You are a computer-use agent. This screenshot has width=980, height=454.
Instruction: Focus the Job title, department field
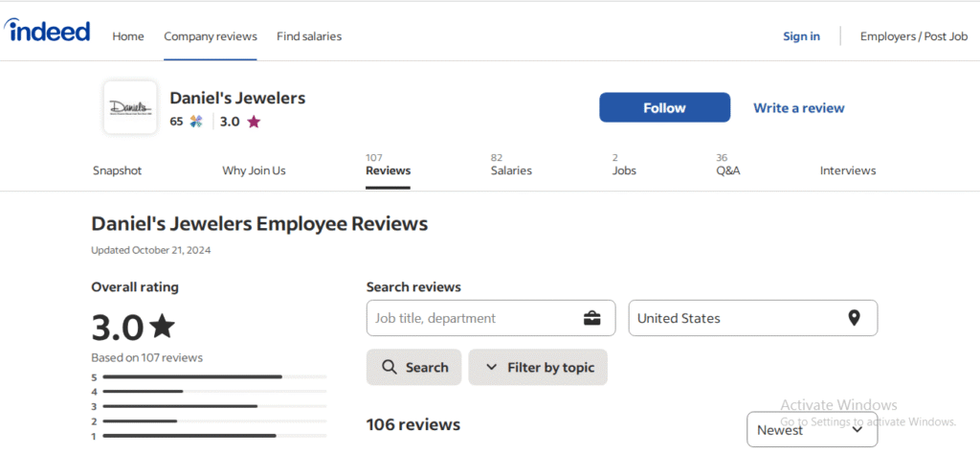point(491,318)
